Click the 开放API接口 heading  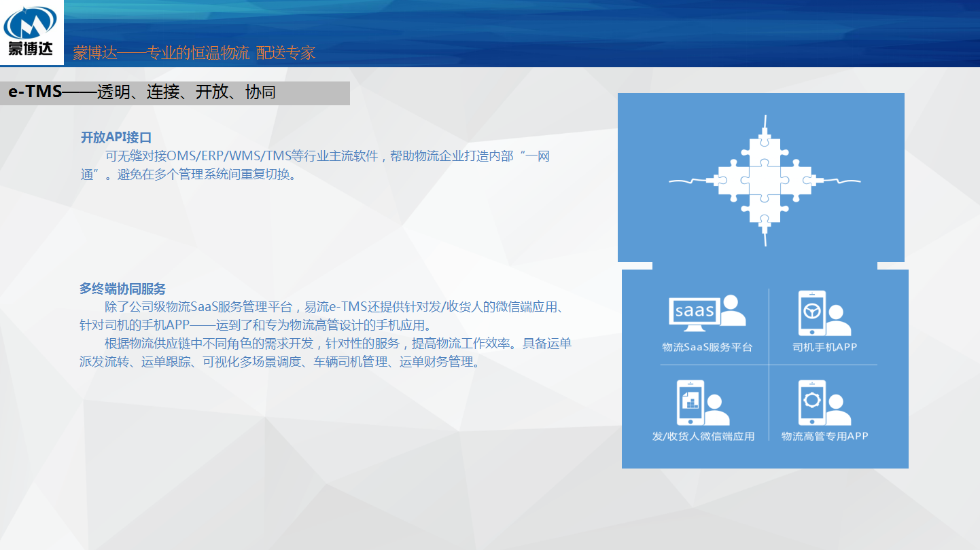pos(116,138)
